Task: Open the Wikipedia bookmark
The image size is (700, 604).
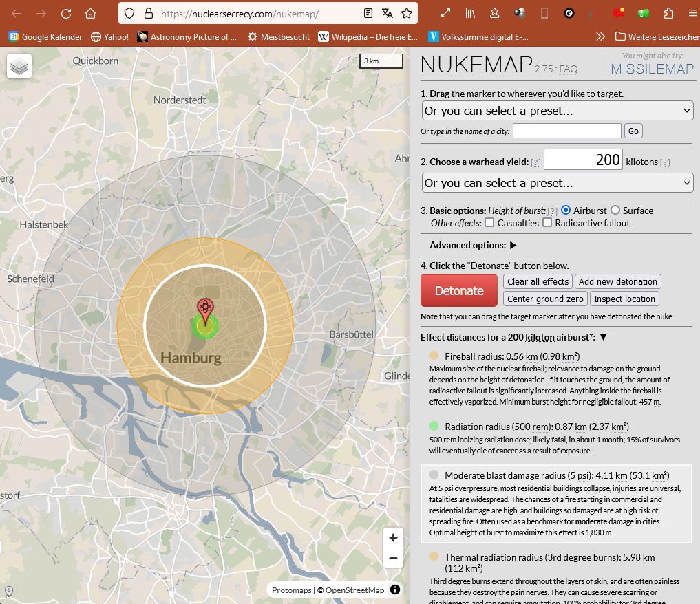Action: (x=368, y=36)
